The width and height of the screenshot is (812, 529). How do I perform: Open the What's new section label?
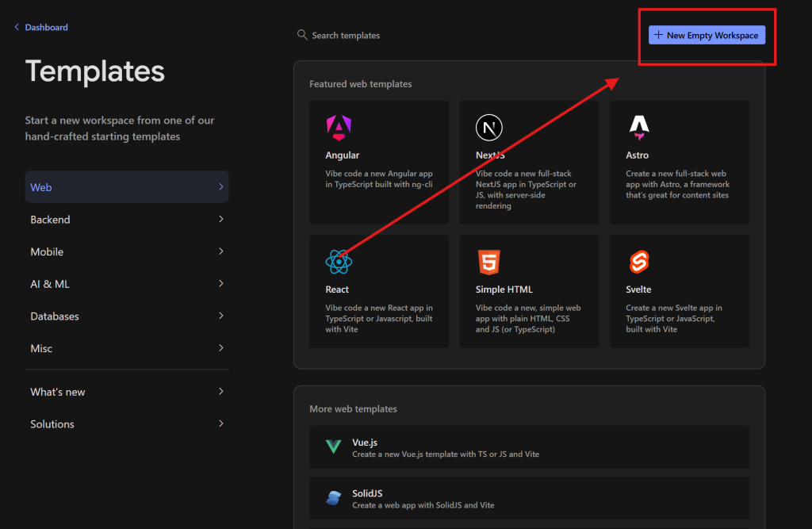[x=57, y=392]
